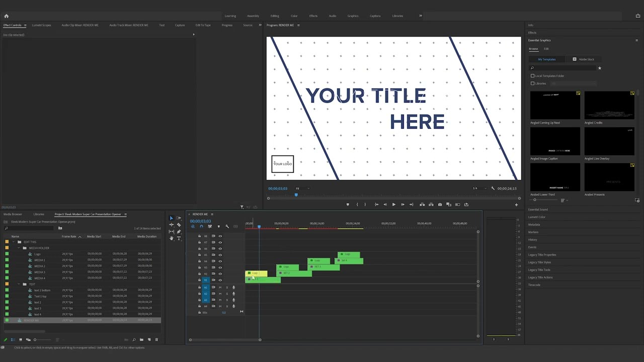The image size is (644, 362).
Task: Switch to Essential Graphics Edit tab
Action: 546,49
